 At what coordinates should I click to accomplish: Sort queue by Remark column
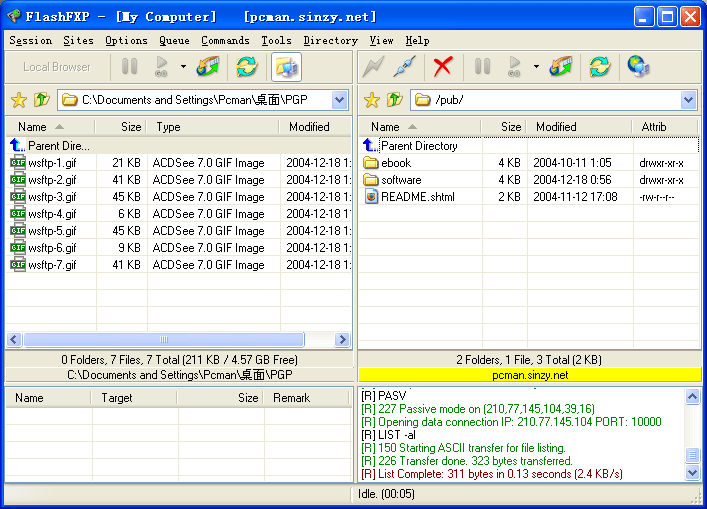(307, 398)
